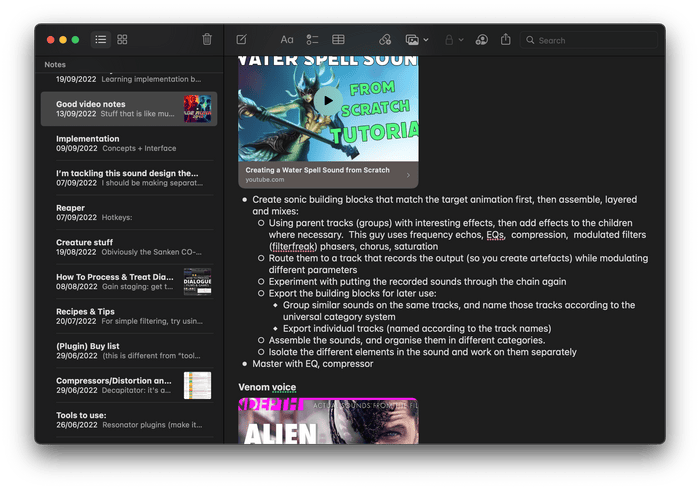700x490 pixels.
Task: Click youtube.com under the video title
Action: pos(264,179)
